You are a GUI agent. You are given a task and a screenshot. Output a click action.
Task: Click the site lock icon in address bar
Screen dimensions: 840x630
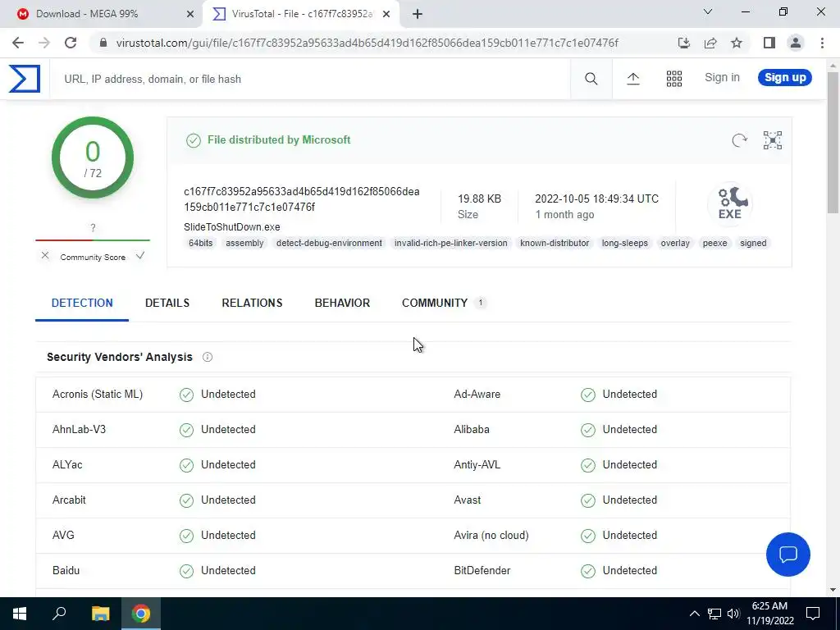tap(103, 43)
